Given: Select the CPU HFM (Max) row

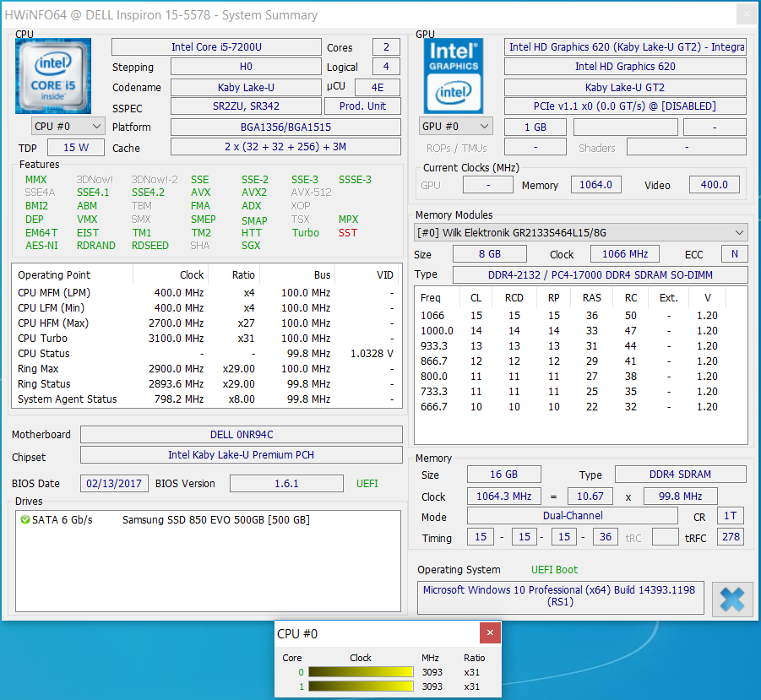Looking at the screenshot, I should 206,323.
